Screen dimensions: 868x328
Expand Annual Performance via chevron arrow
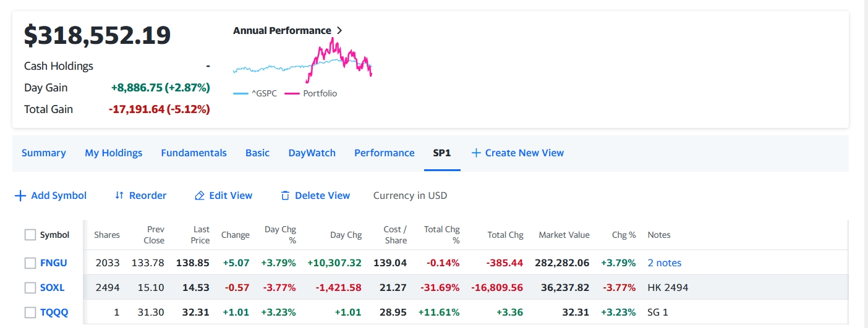339,31
